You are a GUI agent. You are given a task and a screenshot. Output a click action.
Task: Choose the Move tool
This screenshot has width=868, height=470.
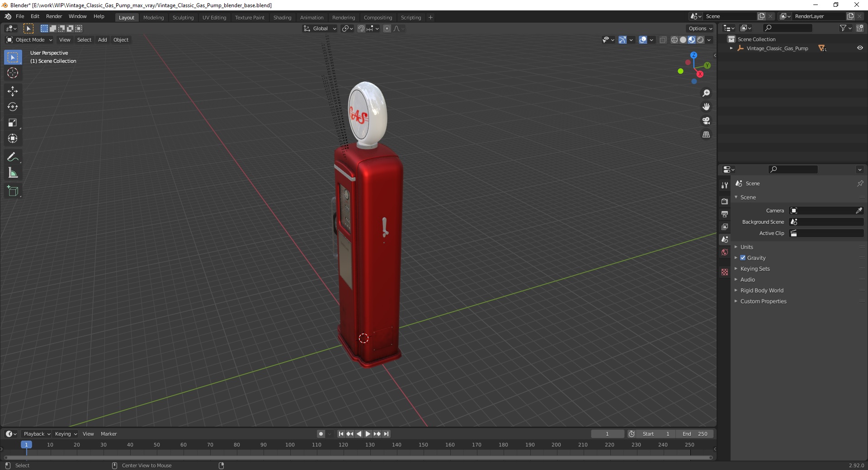[x=13, y=91]
